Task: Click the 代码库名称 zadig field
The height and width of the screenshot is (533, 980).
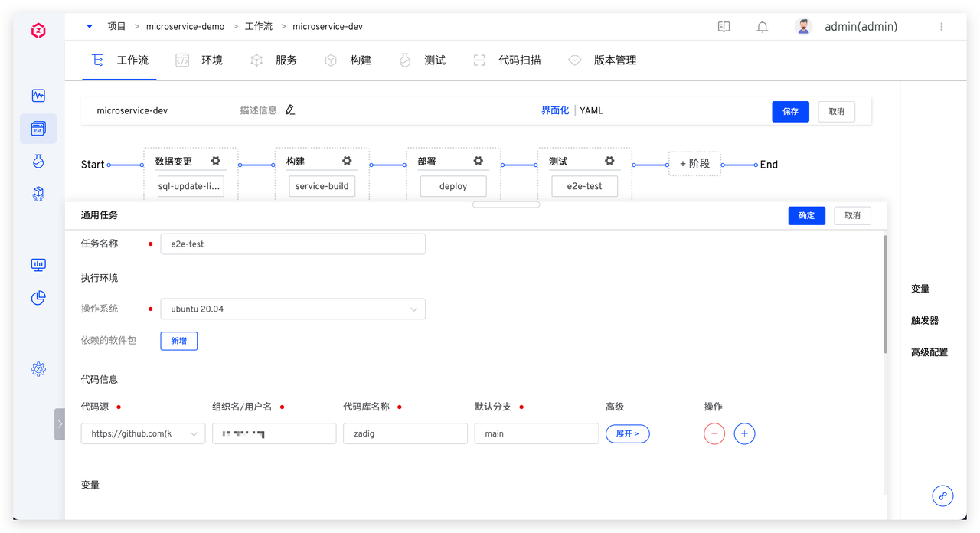Action: coord(405,433)
